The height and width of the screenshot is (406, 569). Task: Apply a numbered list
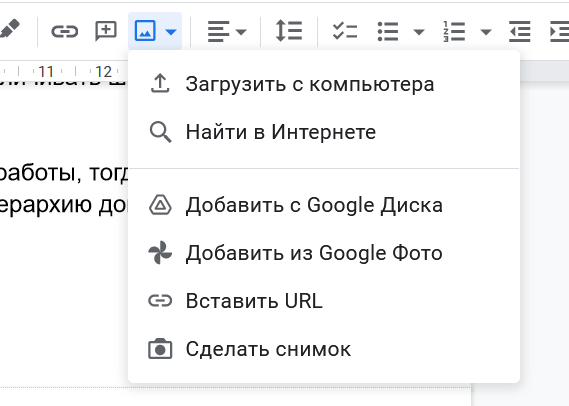pyautogui.click(x=454, y=31)
